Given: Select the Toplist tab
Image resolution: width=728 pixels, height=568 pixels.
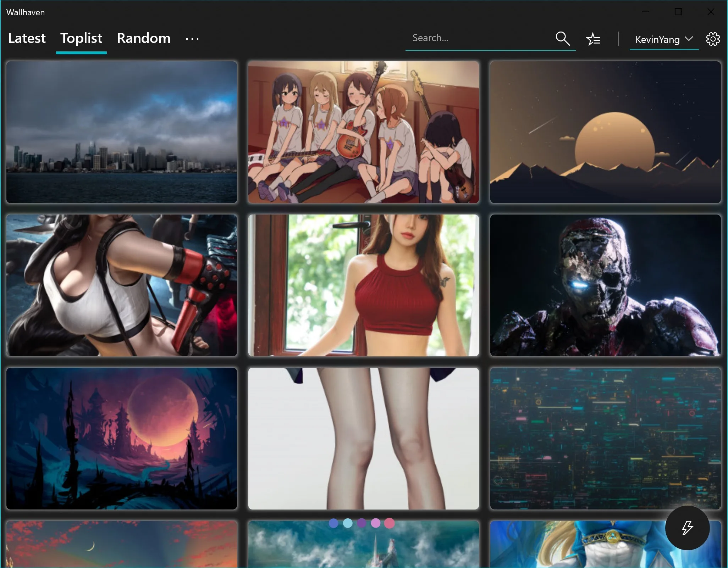Looking at the screenshot, I should pos(81,38).
